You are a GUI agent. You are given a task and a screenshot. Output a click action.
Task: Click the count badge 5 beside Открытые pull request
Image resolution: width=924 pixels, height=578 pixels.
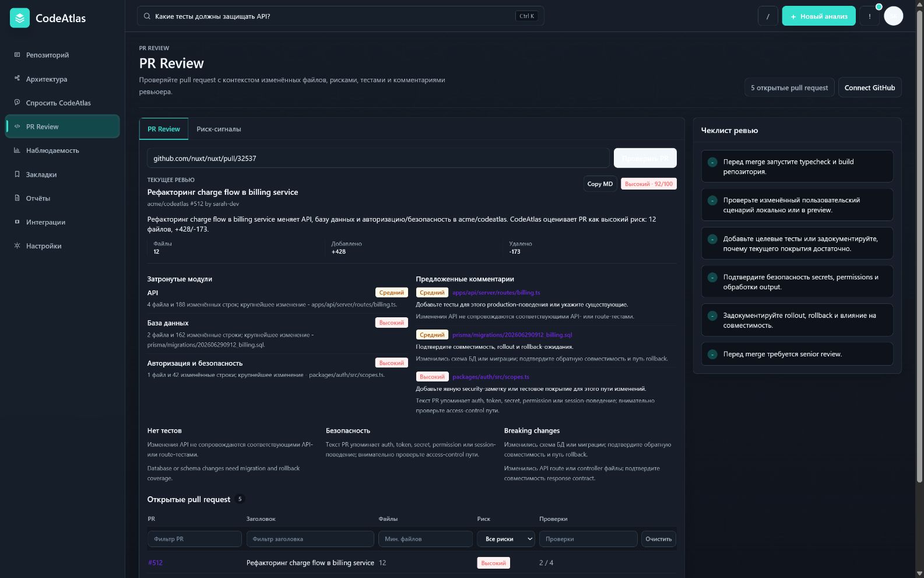(240, 499)
